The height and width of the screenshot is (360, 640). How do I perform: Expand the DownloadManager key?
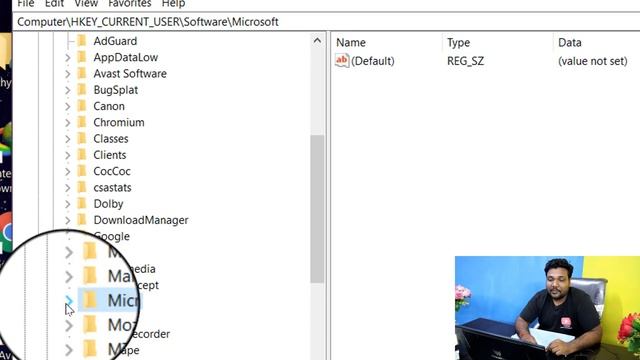point(68,220)
